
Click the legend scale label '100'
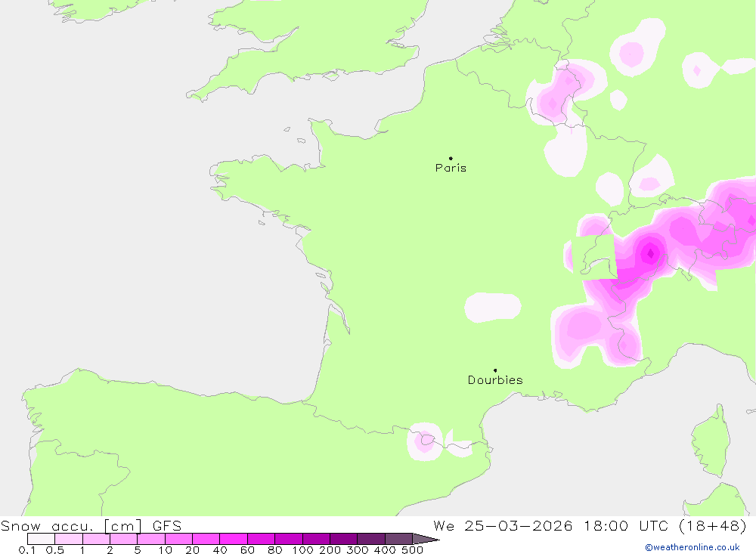pos(302,549)
